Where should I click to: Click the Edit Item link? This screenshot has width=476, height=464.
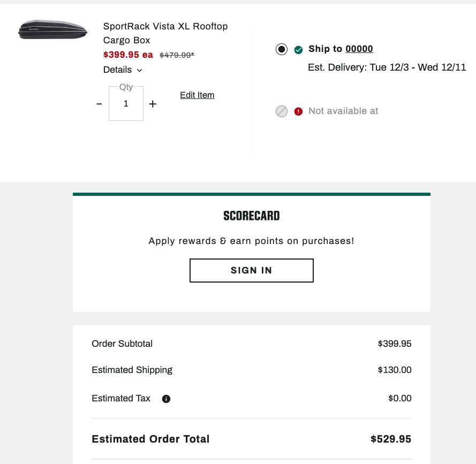[x=197, y=95]
